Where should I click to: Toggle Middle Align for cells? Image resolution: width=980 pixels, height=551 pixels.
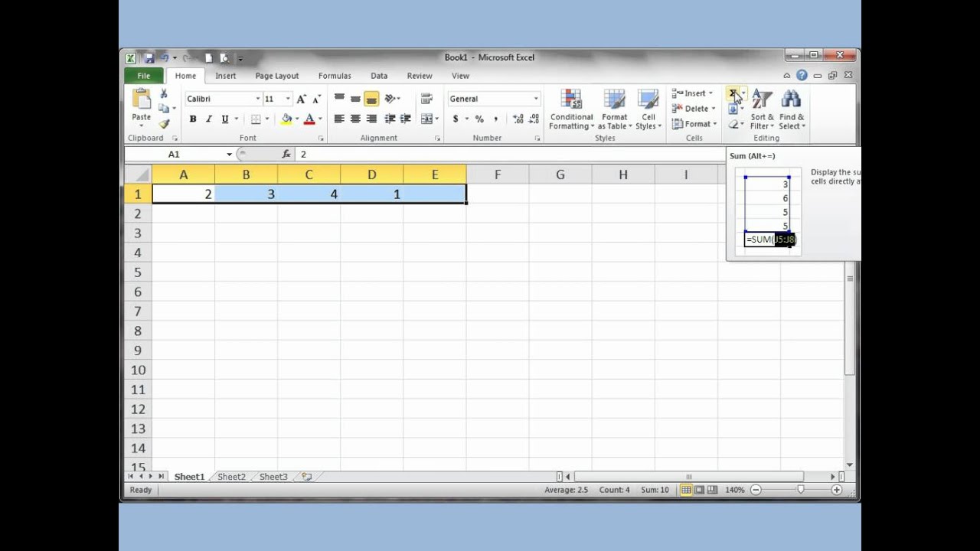click(355, 99)
